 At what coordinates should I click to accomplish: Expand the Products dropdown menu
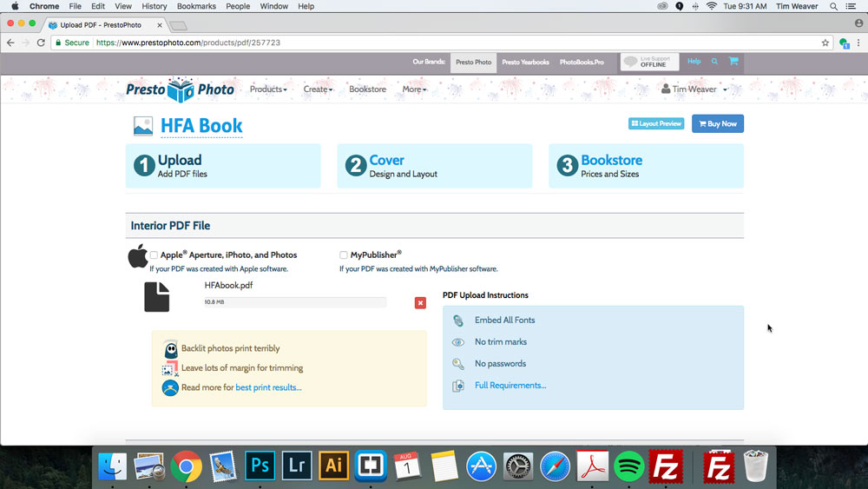tap(268, 89)
